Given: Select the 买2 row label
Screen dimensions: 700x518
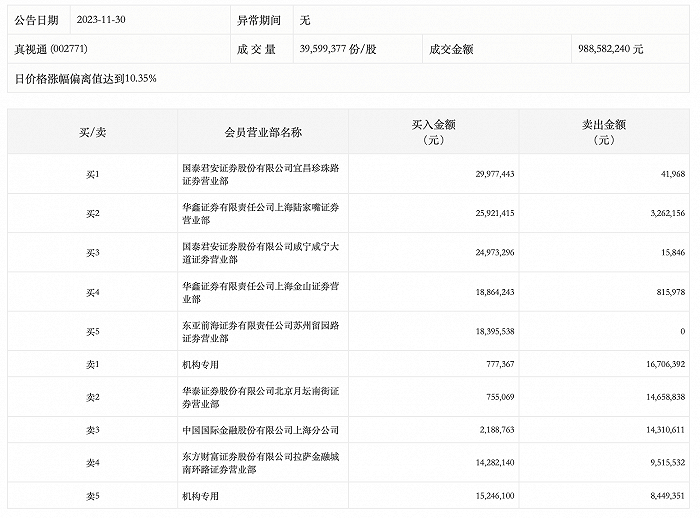Looking at the screenshot, I should [92, 213].
